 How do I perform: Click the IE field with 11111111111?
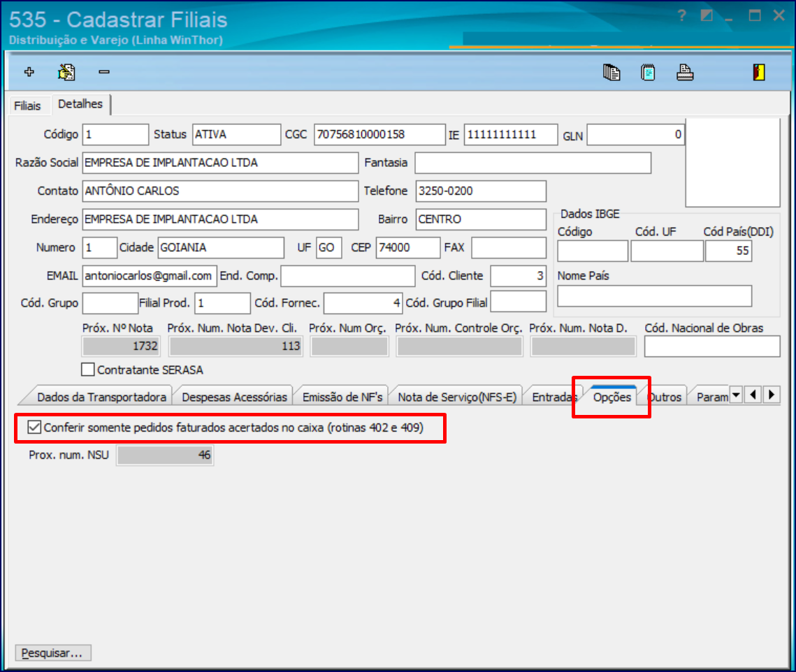511,135
